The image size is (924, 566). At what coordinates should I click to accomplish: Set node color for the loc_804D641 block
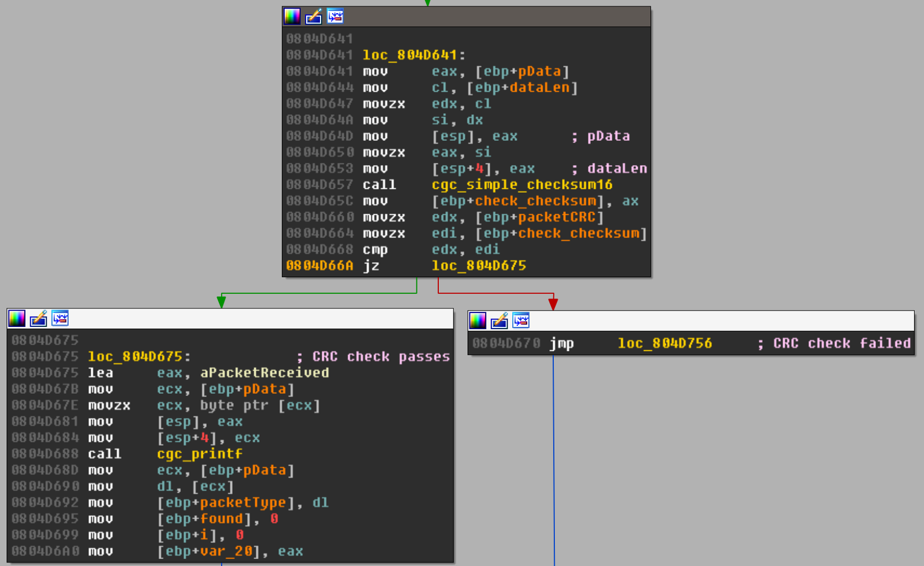pos(292,16)
